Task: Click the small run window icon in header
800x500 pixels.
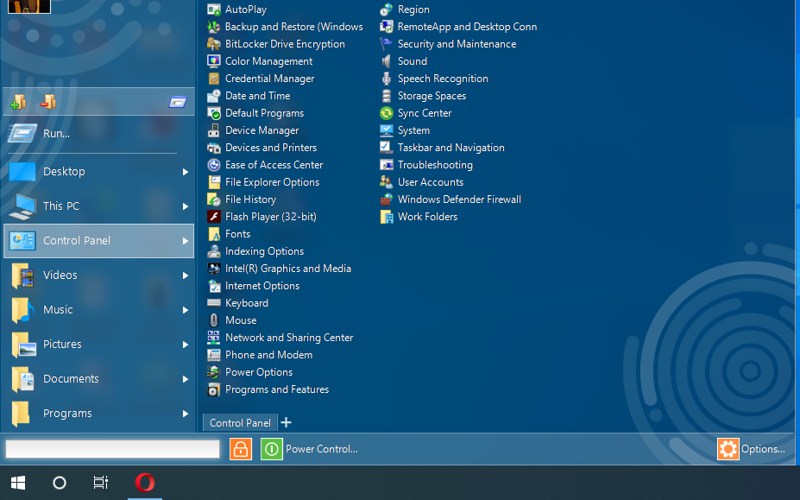Action: [x=178, y=103]
